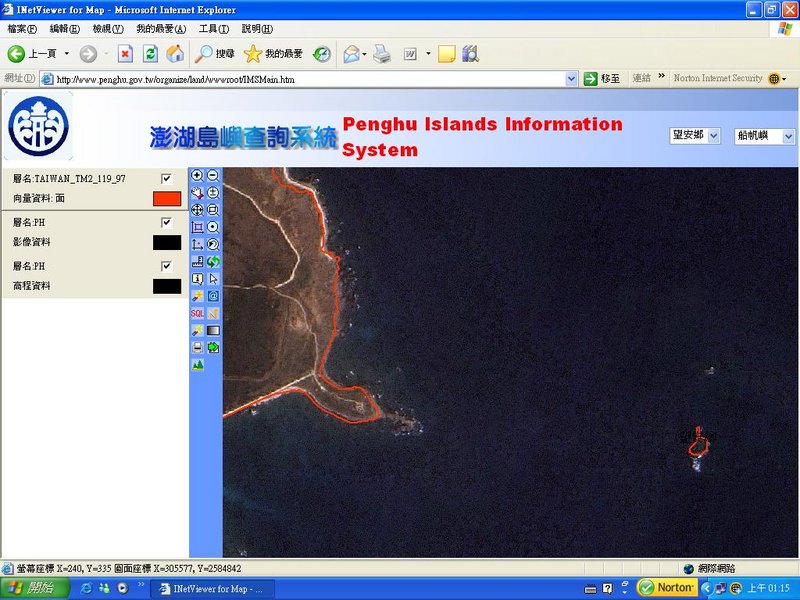Screen dimensions: 800x600
Task: Select the zoom in magnifier tool
Action: click(x=197, y=175)
